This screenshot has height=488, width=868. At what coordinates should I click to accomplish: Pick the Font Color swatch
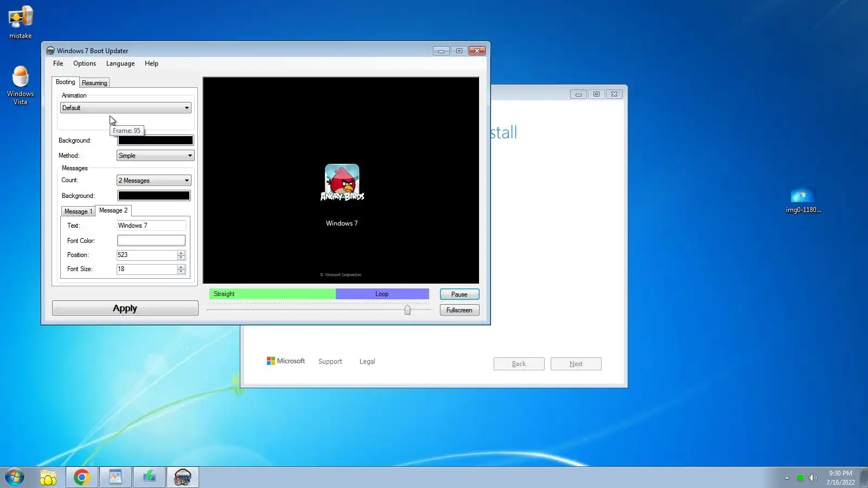[151, 241]
